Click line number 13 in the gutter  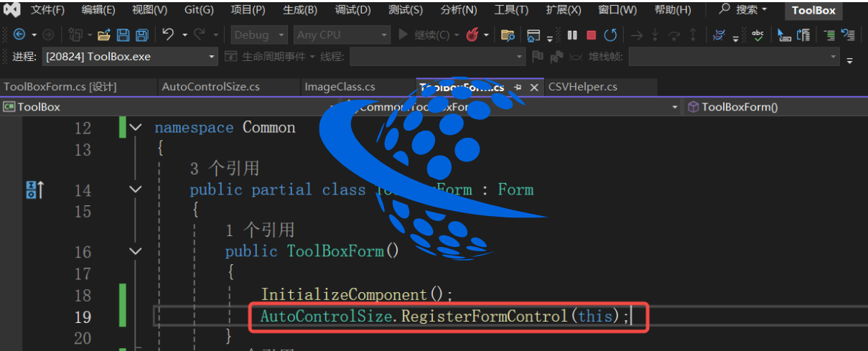coord(83,150)
